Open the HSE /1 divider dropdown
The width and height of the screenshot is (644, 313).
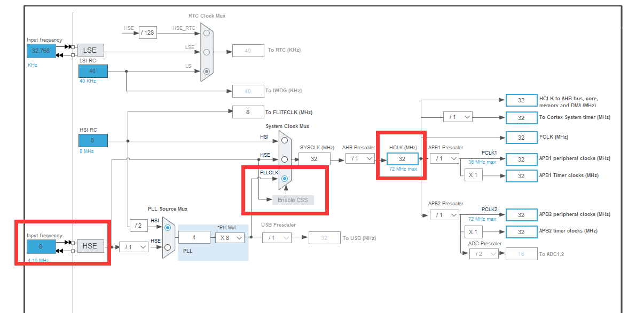133,247
